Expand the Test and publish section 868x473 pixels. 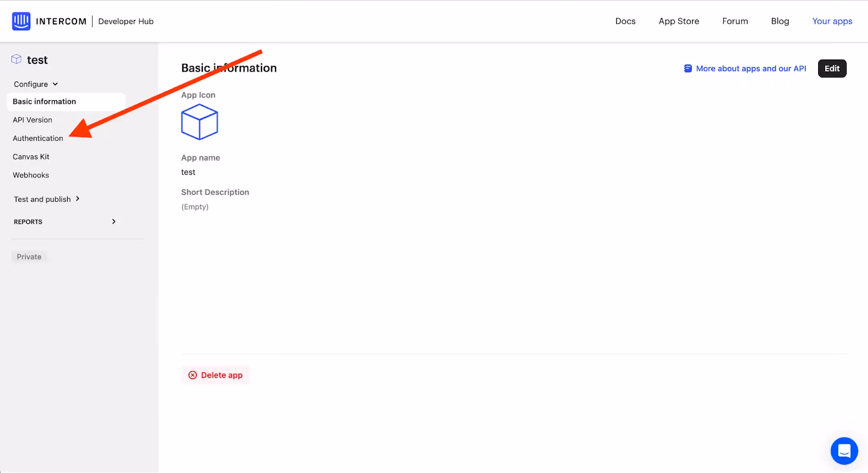(x=47, y=199)
